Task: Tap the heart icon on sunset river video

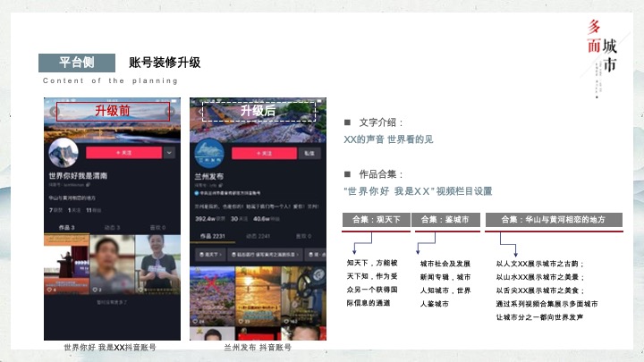Action: (241, 322)
